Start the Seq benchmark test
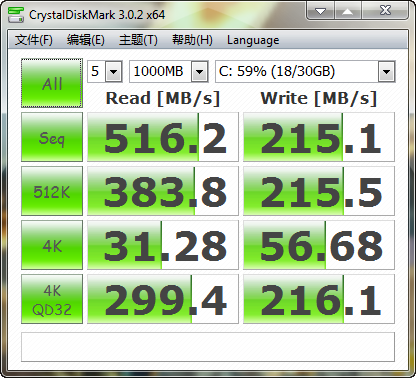The image size is (416, 378). coord(52,137)
